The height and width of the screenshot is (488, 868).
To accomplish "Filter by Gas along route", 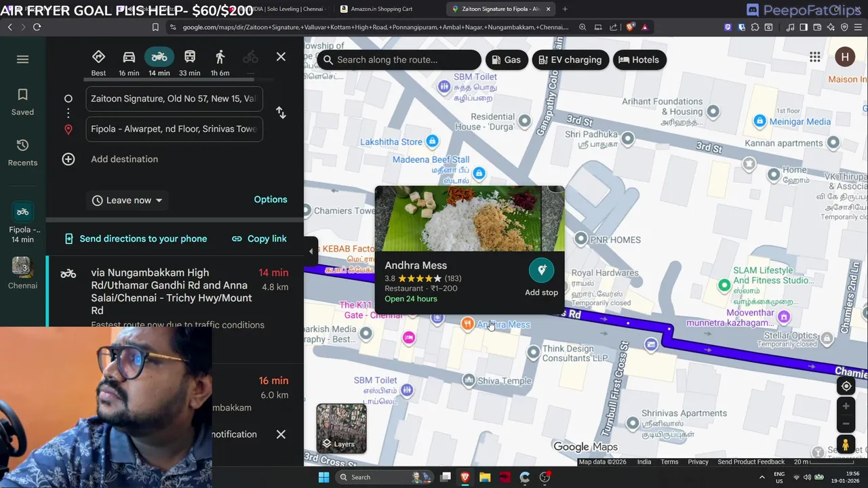I will [x=507, y=60].
